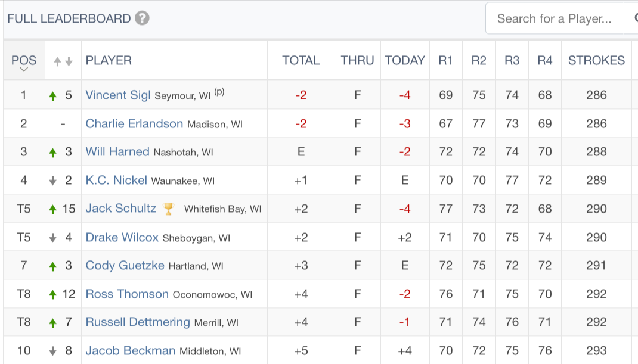
Task: Sort leaderboard by the TOTAL column
Action: tap(301, 60)
